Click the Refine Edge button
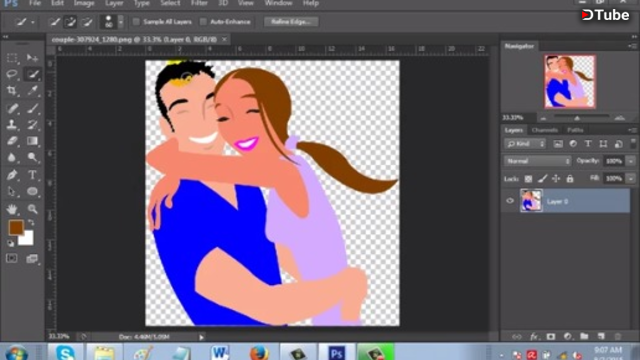Image resolution: width=640 pixels, height=360 pixels. point(291,22)
